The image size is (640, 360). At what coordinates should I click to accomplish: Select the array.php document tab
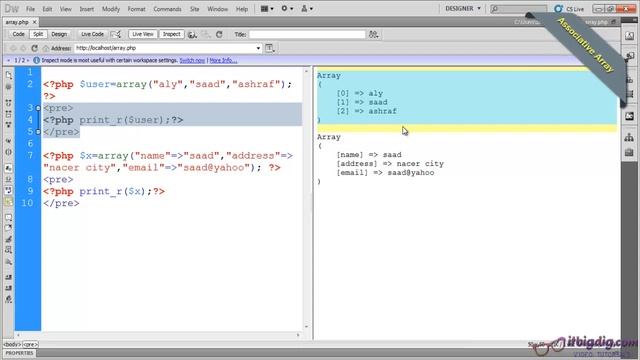pyautogui.click(x=17, y=22)
